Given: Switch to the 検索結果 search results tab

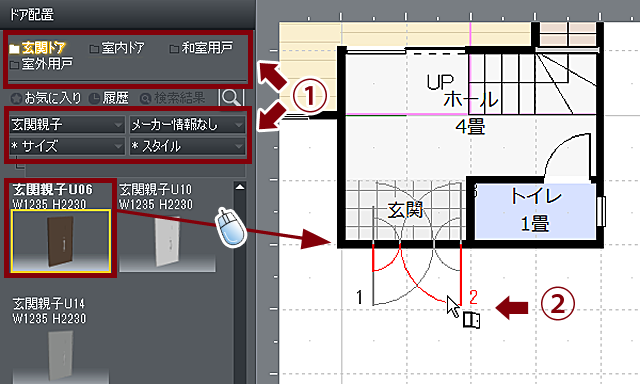Looking at the screenshot, I should tap(172, 98).
